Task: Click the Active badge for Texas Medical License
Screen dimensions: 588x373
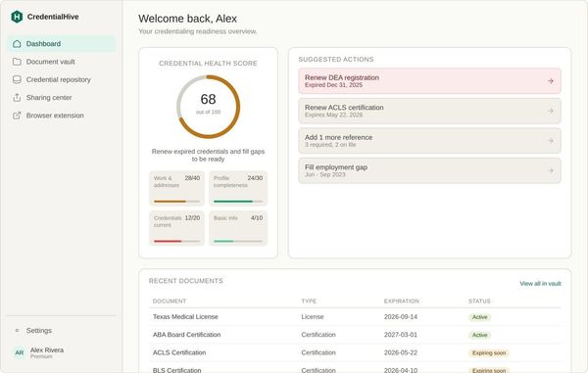Action: tap(479, 317)
